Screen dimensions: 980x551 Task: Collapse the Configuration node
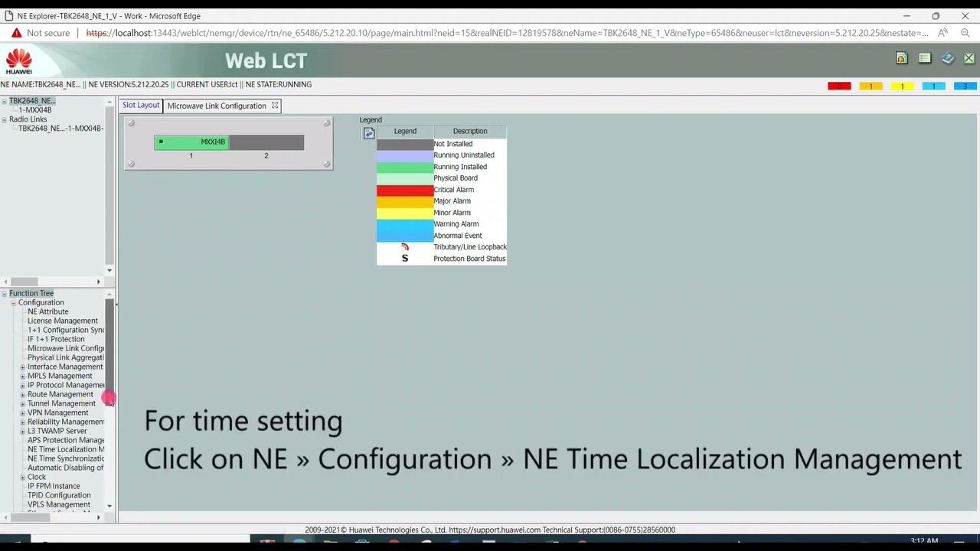tap(13, 303)
